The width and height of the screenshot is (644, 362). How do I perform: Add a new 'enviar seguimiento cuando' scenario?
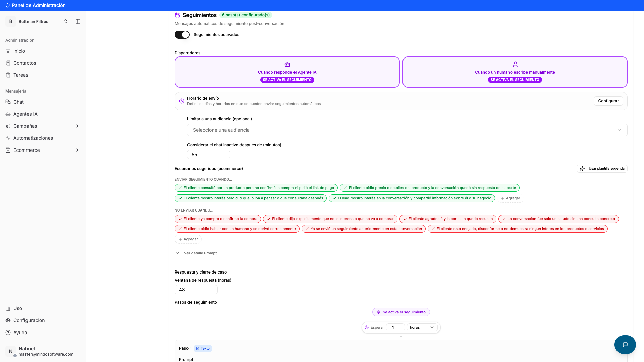510,198
